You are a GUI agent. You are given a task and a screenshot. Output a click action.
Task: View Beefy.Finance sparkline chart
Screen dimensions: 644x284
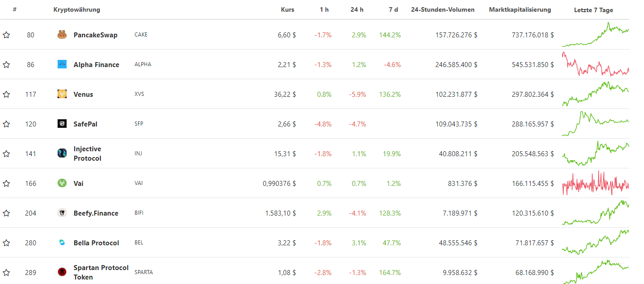tap(595, 212)
